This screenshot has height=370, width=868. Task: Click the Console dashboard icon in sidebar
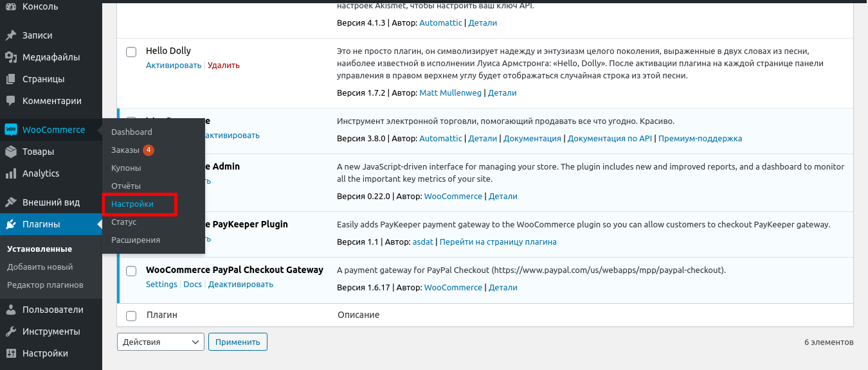11,7
